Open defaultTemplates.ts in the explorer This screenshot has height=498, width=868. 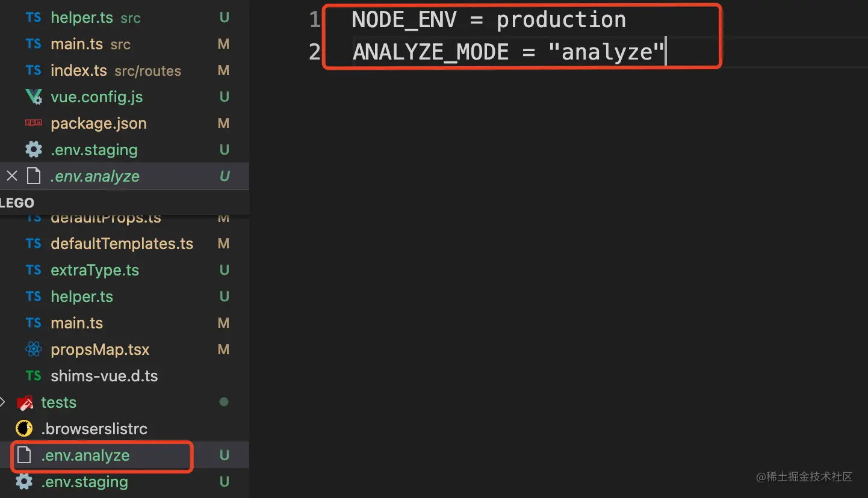coord(125,244)
